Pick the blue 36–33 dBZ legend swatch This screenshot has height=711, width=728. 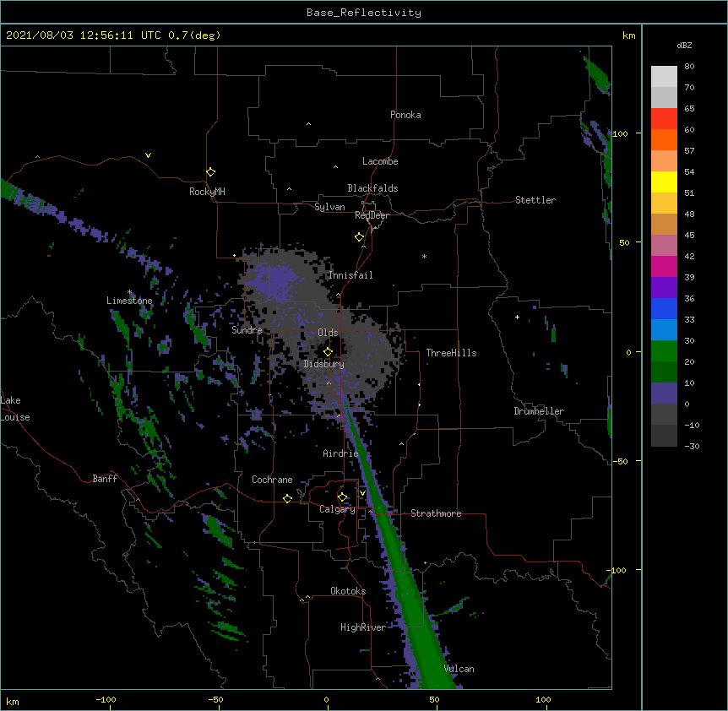click(x=664, y=308)
